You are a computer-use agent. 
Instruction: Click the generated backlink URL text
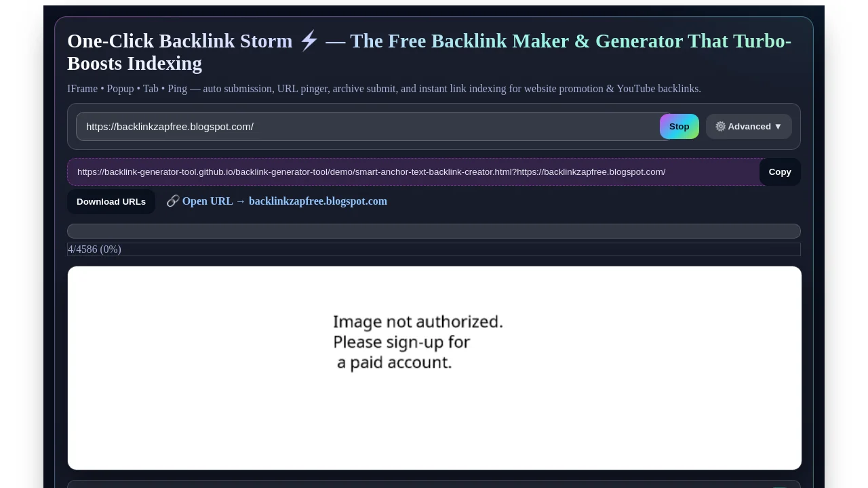[x=371, y=172]
